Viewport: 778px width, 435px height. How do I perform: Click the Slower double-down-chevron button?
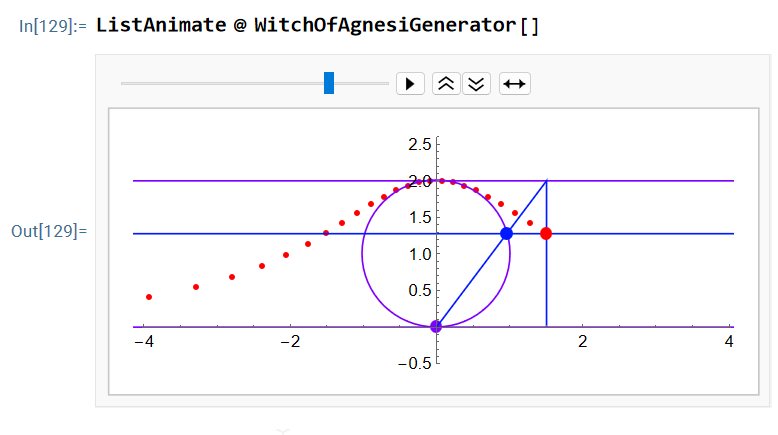(477, 83)
